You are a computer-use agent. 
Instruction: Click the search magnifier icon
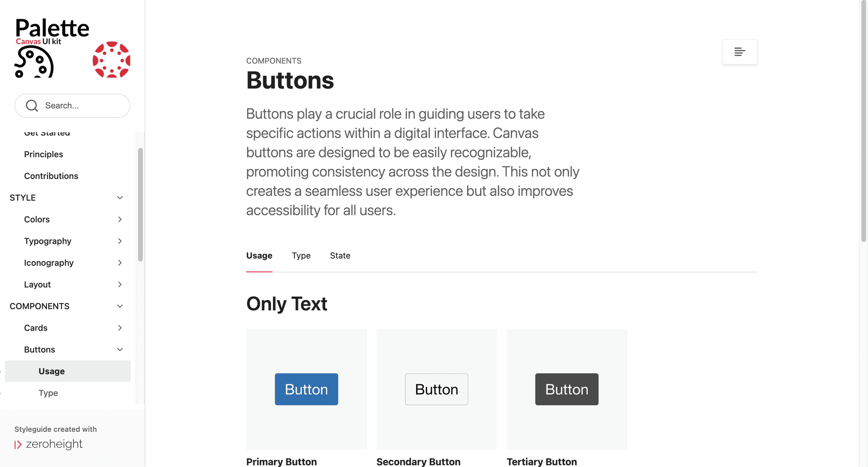32,106
